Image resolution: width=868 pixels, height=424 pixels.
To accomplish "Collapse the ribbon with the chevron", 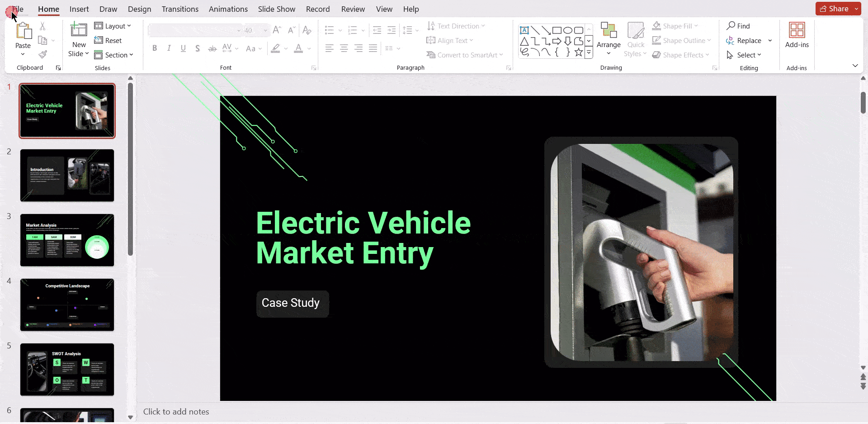I will tap(855, 65).
